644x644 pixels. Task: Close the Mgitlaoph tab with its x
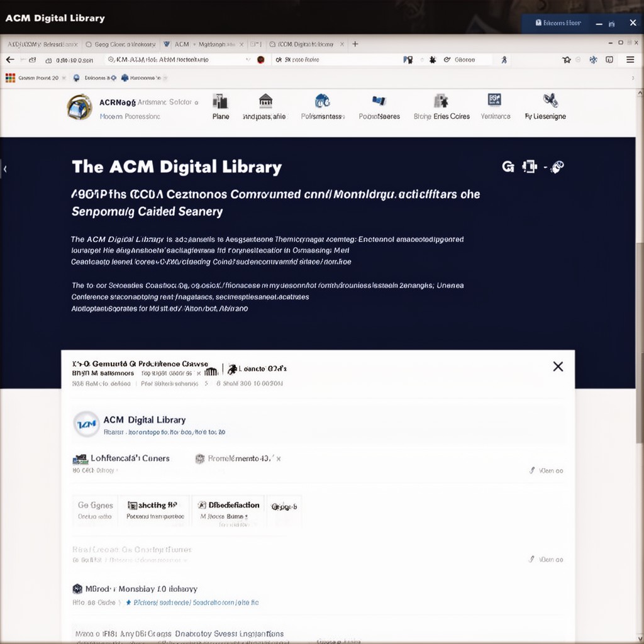tap(241, 45)
